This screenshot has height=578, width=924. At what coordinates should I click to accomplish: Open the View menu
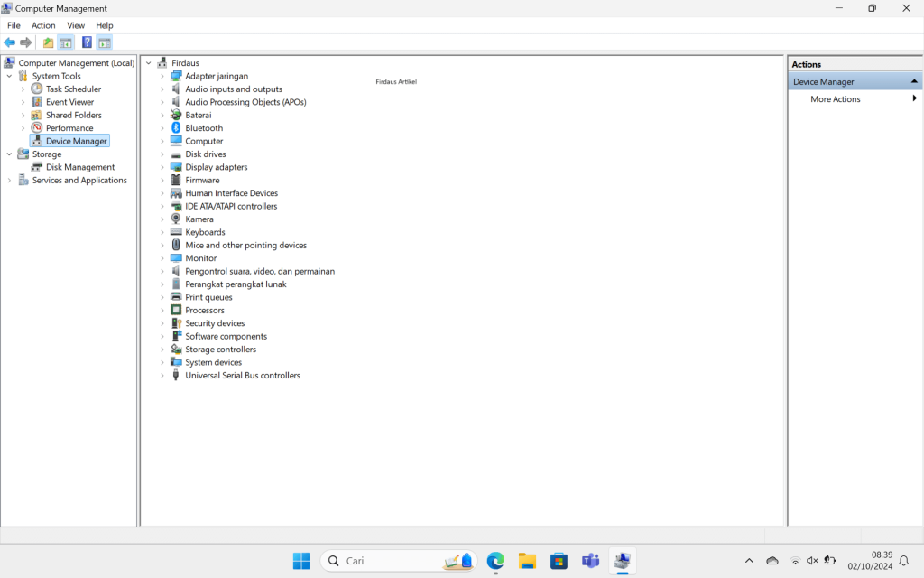coord(75,25)
